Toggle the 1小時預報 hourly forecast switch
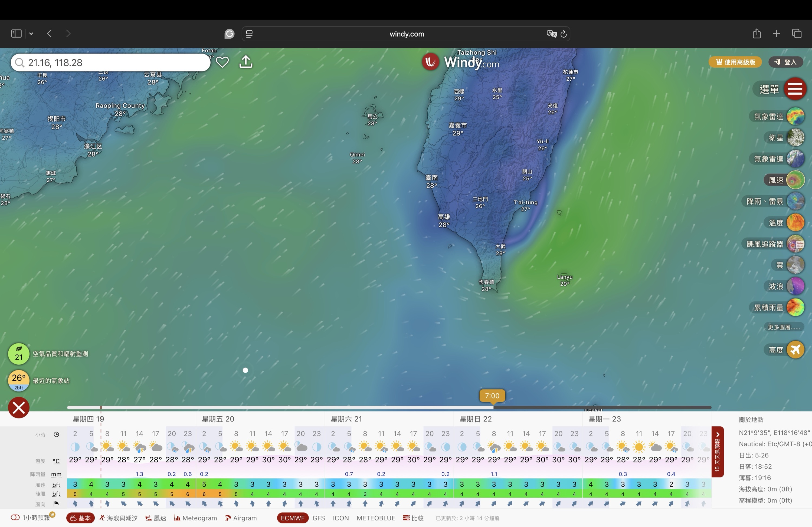Screen dimensions: 812x527 [x=15, y=518]
